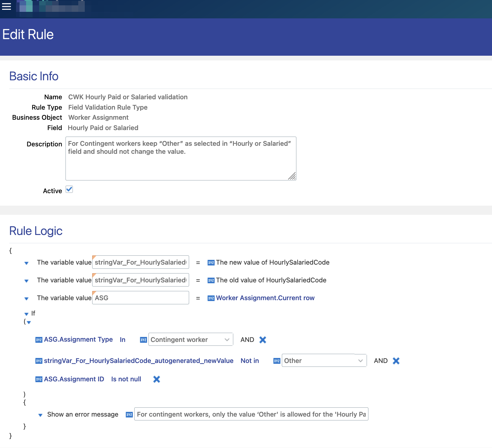Click the second stringVar_For_HourlySalaried variable field
The image size is (492, 448).
click(x=140, y=280)
